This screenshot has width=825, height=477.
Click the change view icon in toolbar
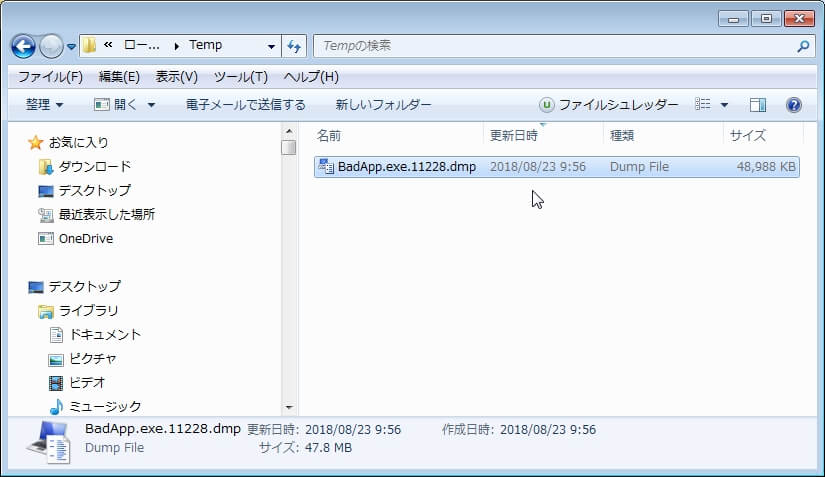703,105
